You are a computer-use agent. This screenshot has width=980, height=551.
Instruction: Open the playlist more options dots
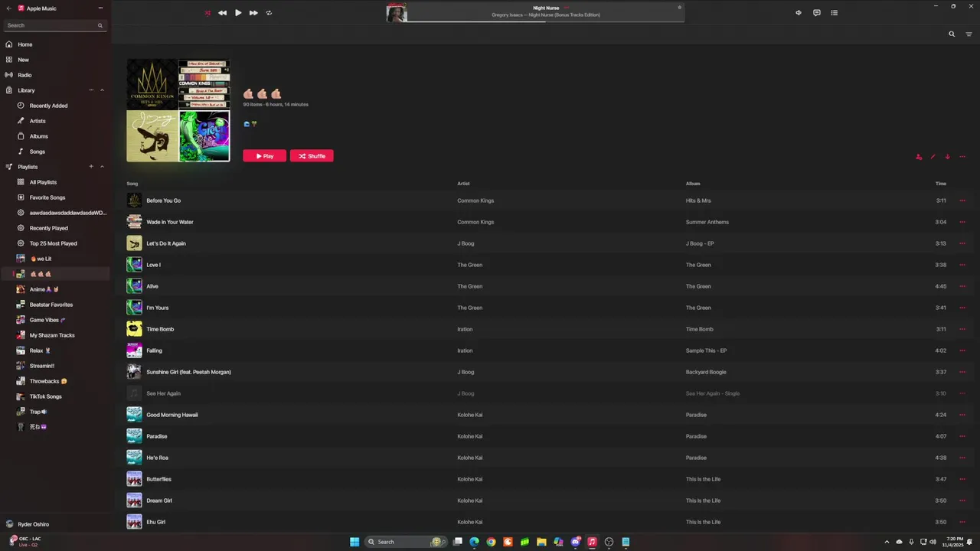tap(962, 157)
